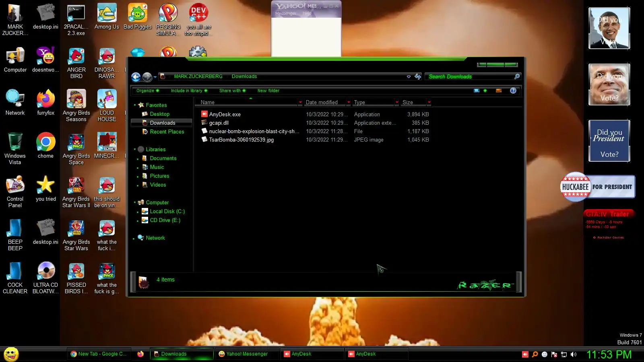Open the recent locations dropdown beside Forward

[155, 77]
